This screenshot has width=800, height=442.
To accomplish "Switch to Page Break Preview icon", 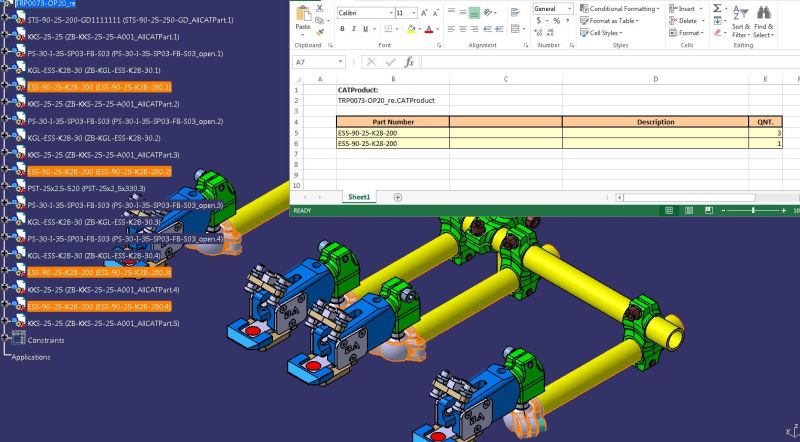I will [709, 210].
